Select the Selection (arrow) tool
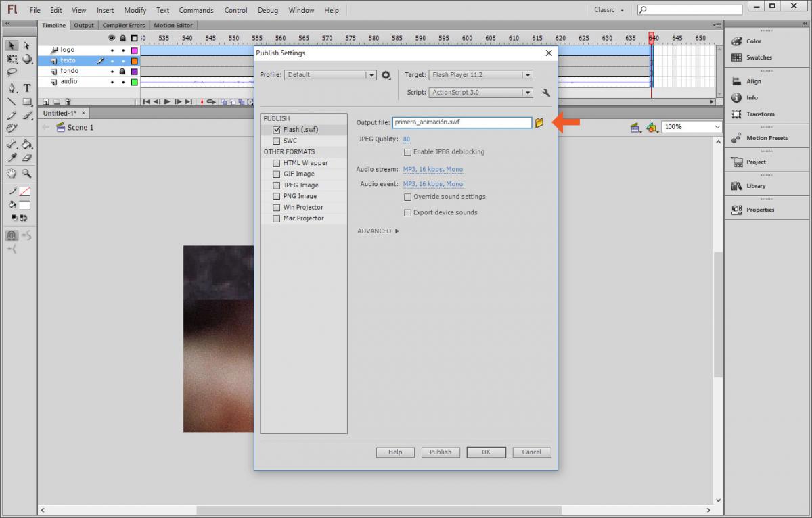812x518 pixels. 12,45
